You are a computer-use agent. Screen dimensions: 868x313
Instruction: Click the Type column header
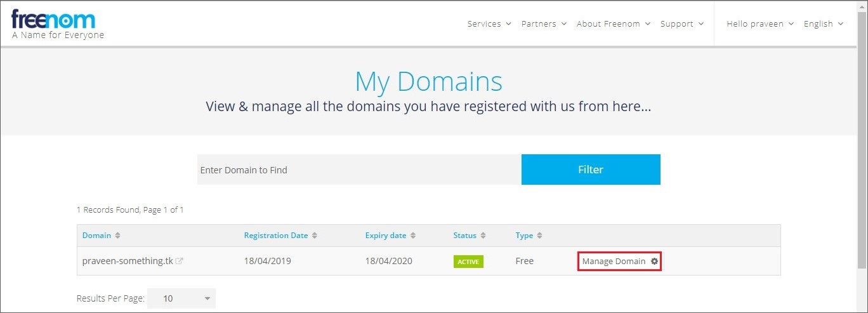524,236
